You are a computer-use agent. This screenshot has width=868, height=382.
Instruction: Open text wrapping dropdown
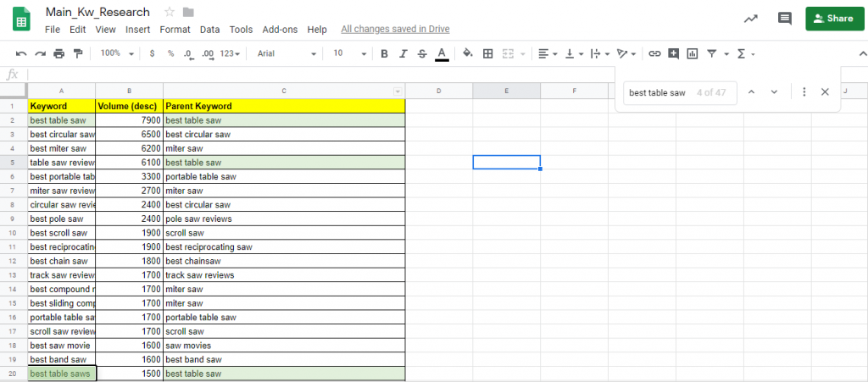[600, 53]
